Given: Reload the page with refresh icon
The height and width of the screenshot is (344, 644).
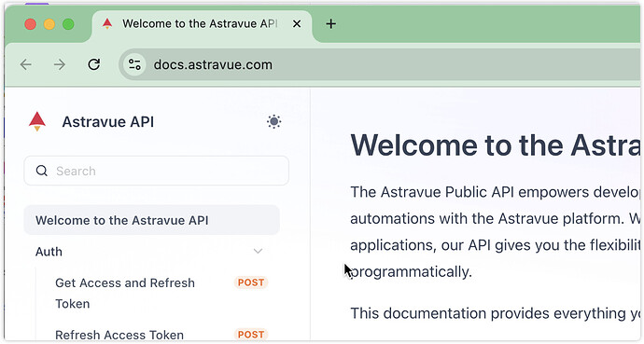Looking at the screenshot, I should [x=94, y=64].
